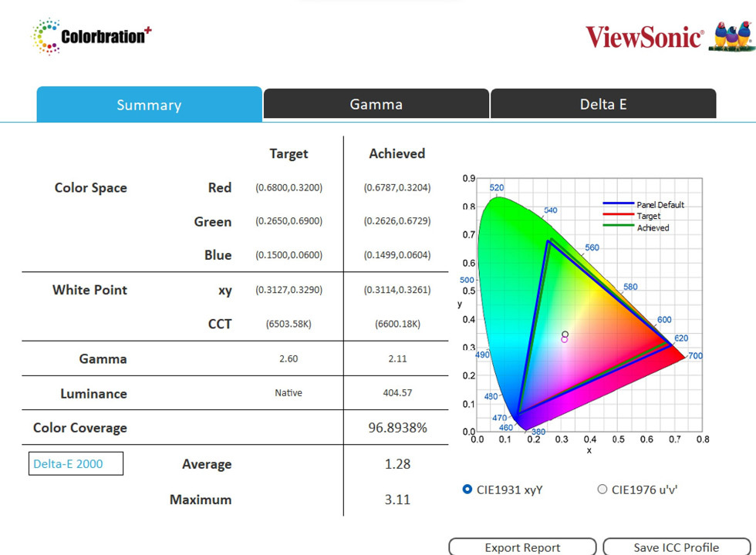Viewport: 756px width, 555px height.
Task: Open the Delta-E 2000 selector
Action: [x=76, y=463]
